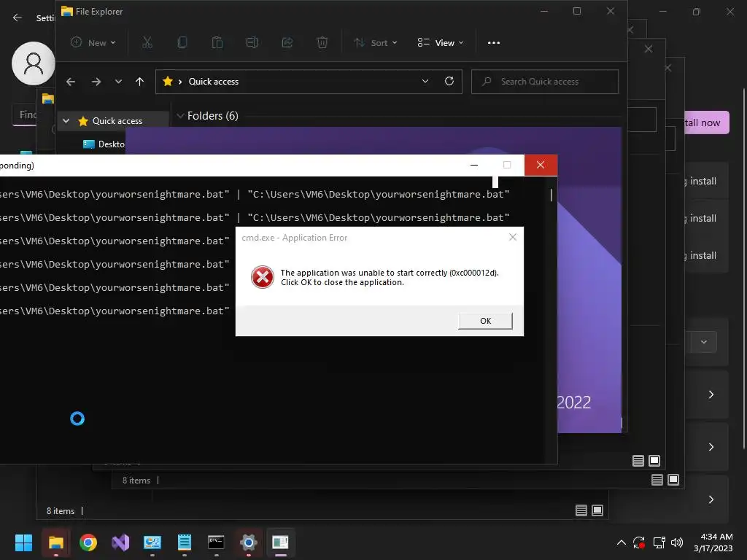
Task: Click the Copy icon in File Explorer toolbar
Action: click(x=182, y=43)
